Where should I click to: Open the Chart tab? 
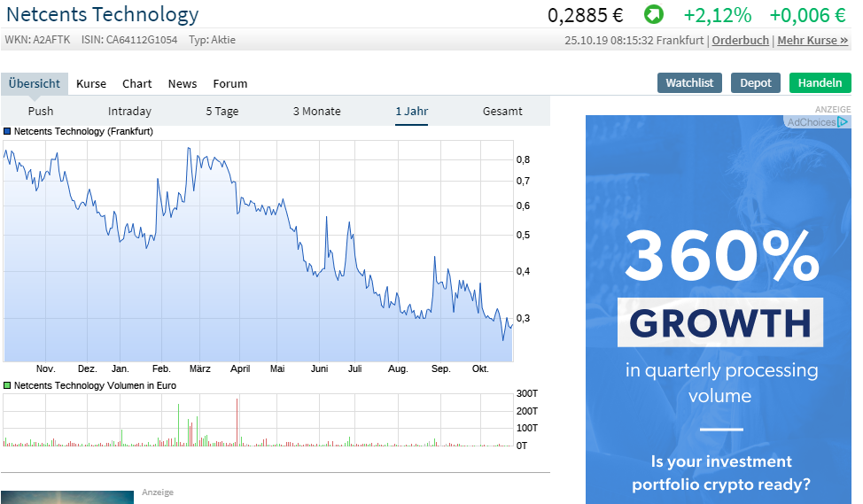137,83
